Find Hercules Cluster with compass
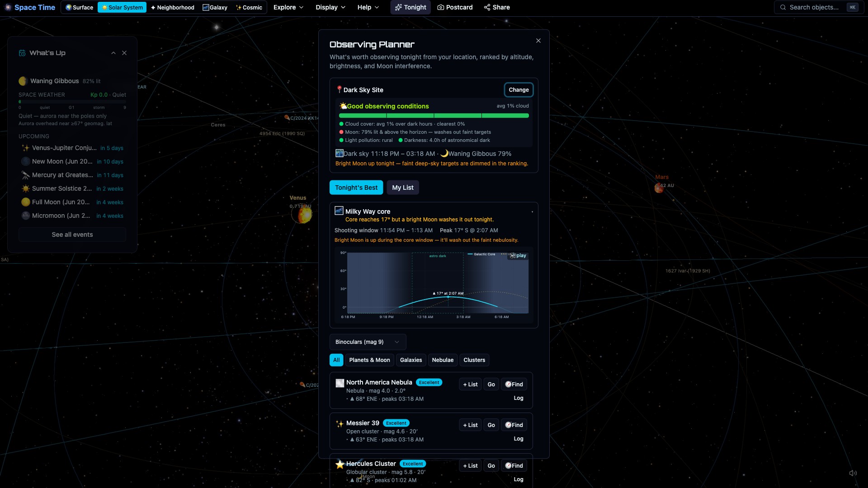 click(x=514, y=466)
